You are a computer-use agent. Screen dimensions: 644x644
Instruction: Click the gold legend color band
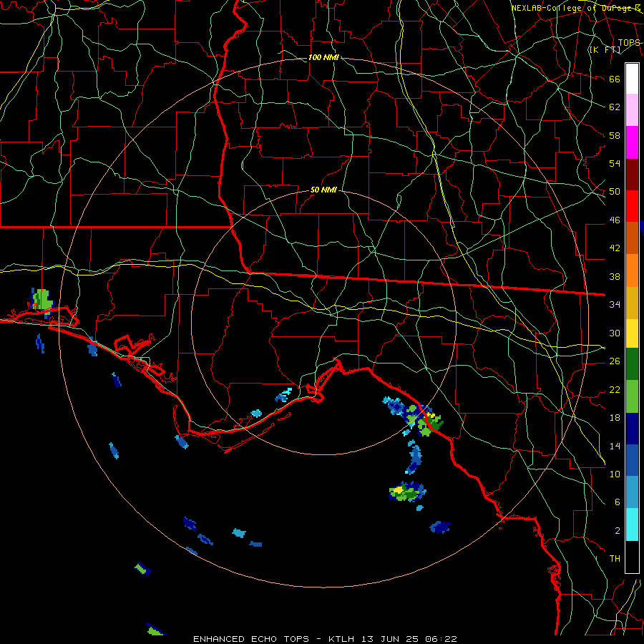(x=632, y=303)
